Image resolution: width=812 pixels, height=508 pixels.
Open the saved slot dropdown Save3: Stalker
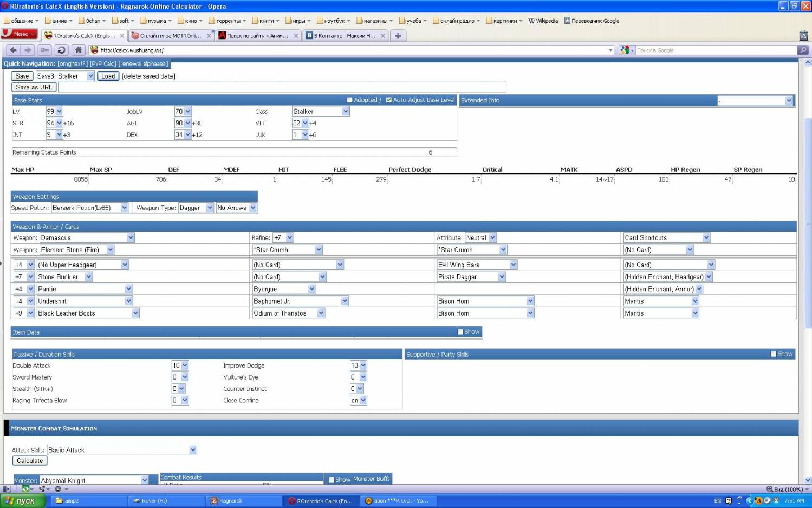65,76
